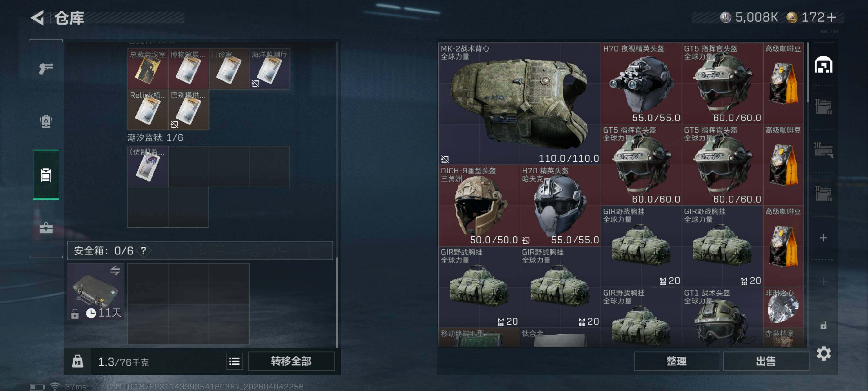Screen dimensions: 868x391
Task: Add currency with plus beside 172
Action: [832, 17]
